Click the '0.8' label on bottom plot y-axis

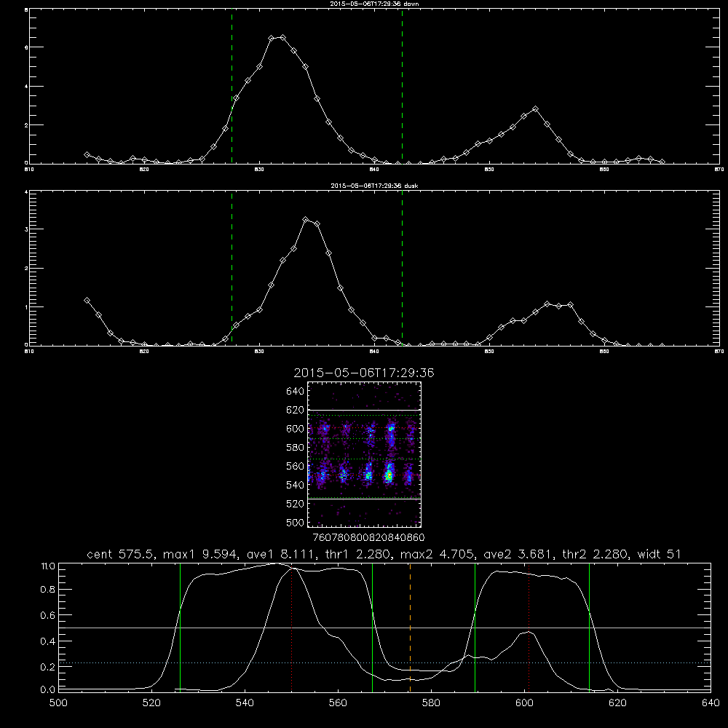click(48, 590)
